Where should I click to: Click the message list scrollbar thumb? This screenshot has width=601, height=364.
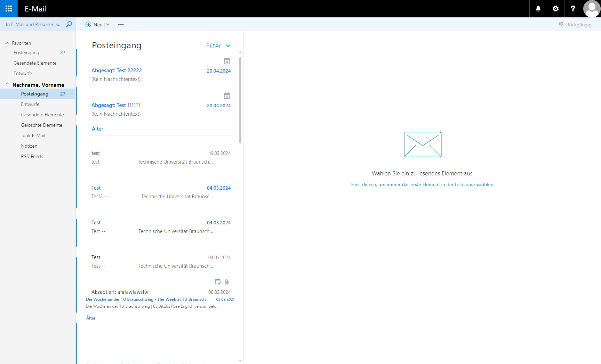point(240,100)
